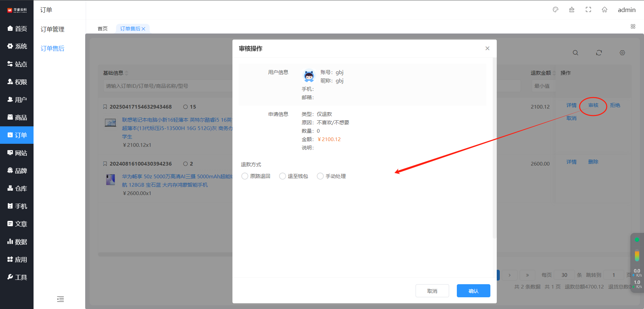The width and height of the screenshot is (644, 309).
Task: Click the home icon in top bar
Action: click(604, 10)
